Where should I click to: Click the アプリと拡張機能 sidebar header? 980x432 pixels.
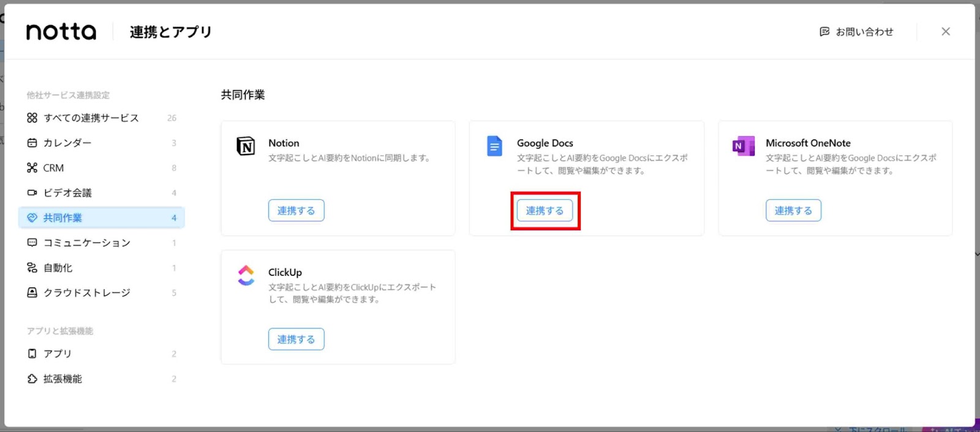point(59,331)
